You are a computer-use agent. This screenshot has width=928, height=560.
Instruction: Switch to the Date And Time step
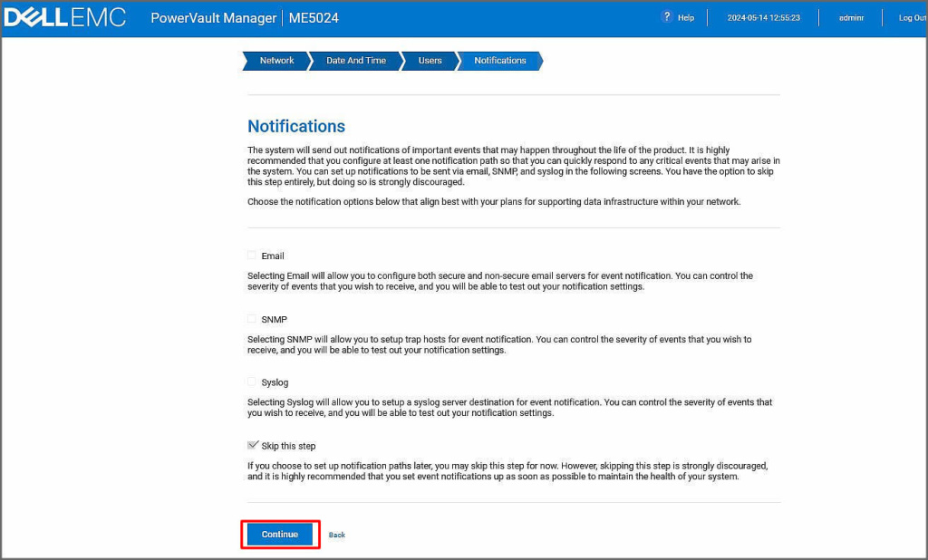point(355,61)
